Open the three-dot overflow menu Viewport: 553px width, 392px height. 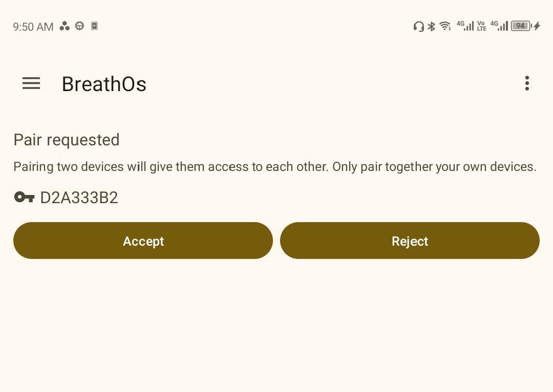[527, 83]
